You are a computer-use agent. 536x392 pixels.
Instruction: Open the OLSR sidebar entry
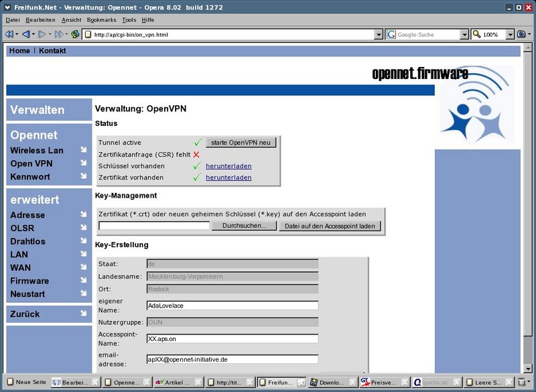[x=22, y=228]
